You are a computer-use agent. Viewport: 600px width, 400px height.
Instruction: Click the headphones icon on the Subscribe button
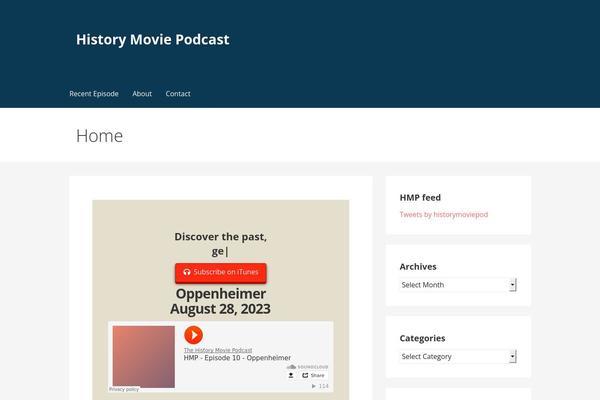[x=187, y=272]
